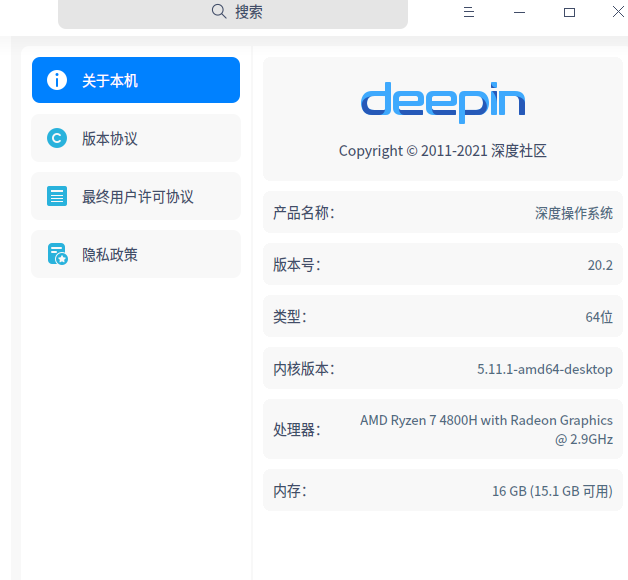Click the memory value 16 GB (15.1 GB 可用)

[x=552, y=491]
